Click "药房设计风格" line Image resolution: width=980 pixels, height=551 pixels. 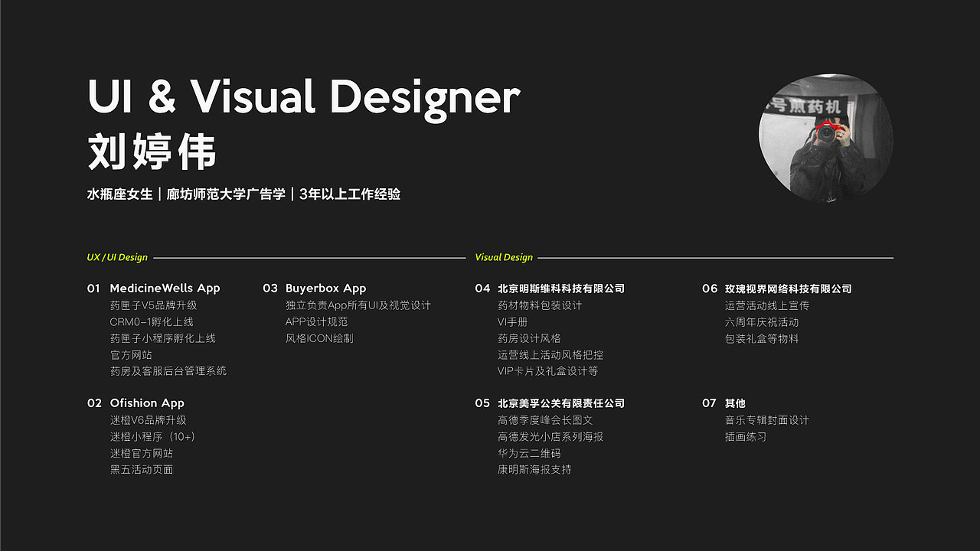(x=529, y=338)
